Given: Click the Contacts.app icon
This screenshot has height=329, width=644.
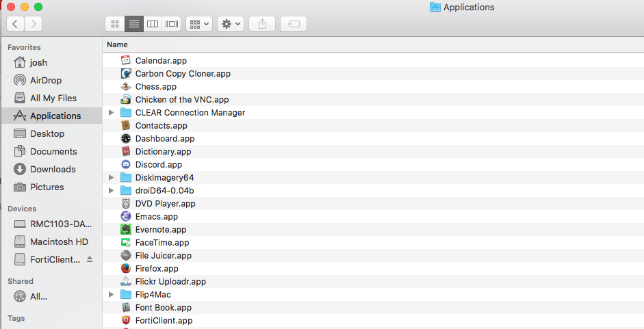Looking at the screenshot, I should click(126, 126).
